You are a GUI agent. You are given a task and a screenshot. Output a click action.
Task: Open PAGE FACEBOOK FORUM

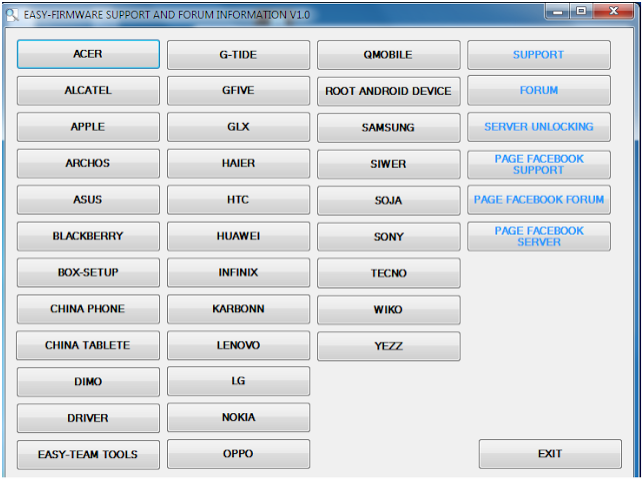539,200
